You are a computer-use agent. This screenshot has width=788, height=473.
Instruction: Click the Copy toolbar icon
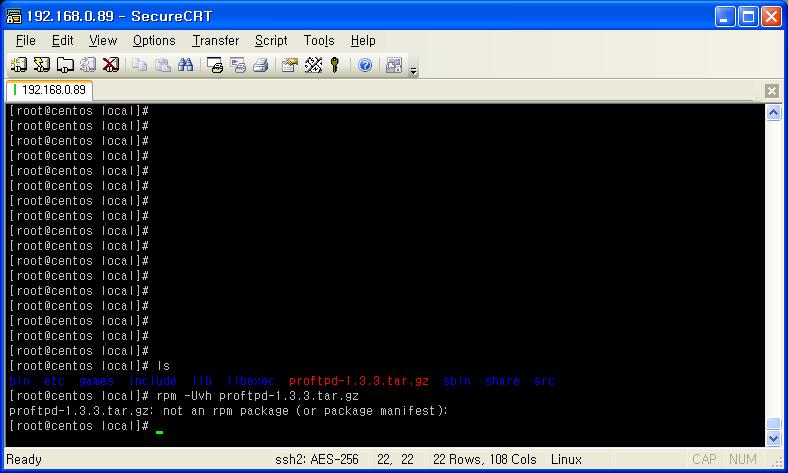(x=140, y=65)
